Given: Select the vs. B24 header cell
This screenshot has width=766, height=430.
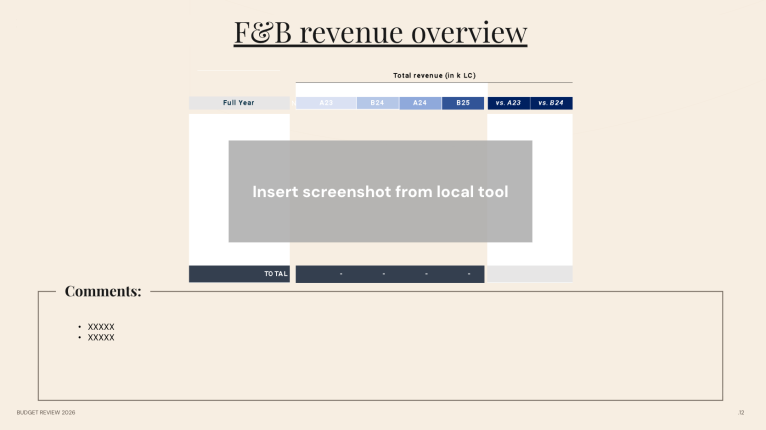Looking at the screenshot, I should [x=552, y=103].
